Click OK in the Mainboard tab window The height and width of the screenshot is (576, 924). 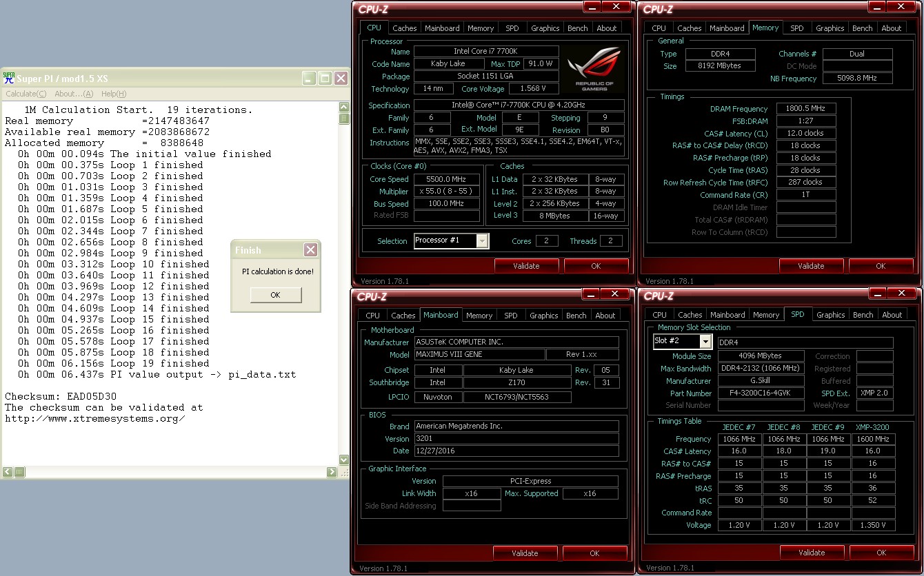(x=594, y=553)
